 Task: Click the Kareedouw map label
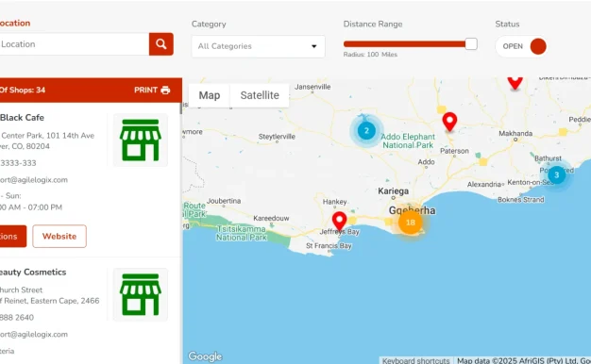tap(271, 219)
